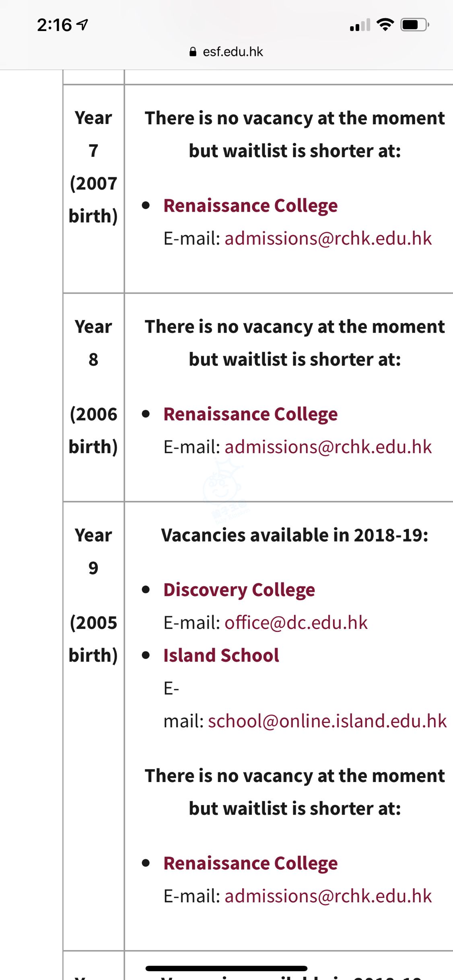Open Renaissance College link in Year 9 row

click(x=250, y=863)
